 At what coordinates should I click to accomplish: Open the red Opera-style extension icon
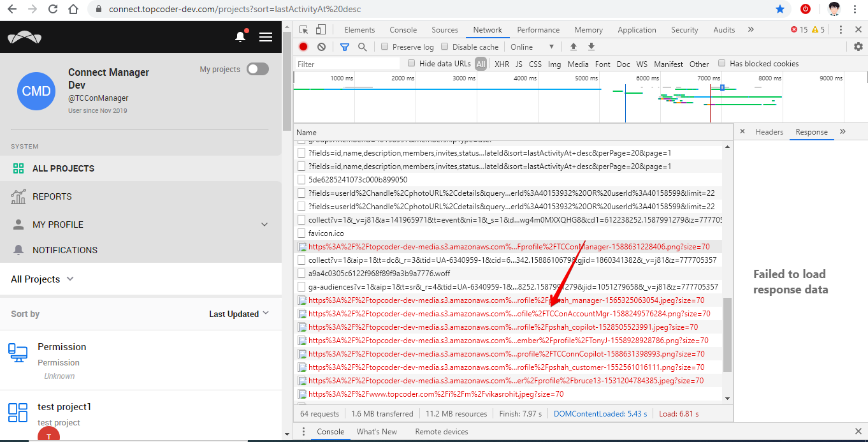[x=806, y=9]
